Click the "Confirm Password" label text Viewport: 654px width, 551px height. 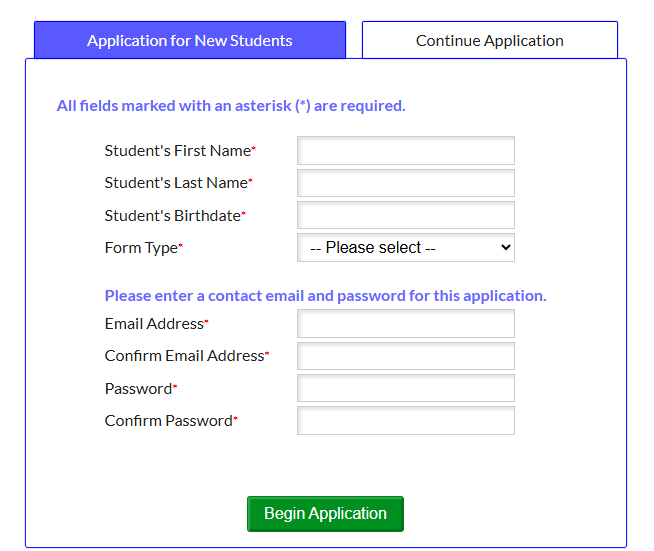click(x=168, y=421)
